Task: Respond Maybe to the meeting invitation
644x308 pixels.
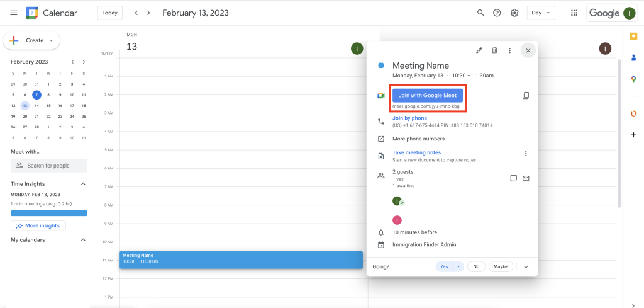Action: (x=501, y=266)
